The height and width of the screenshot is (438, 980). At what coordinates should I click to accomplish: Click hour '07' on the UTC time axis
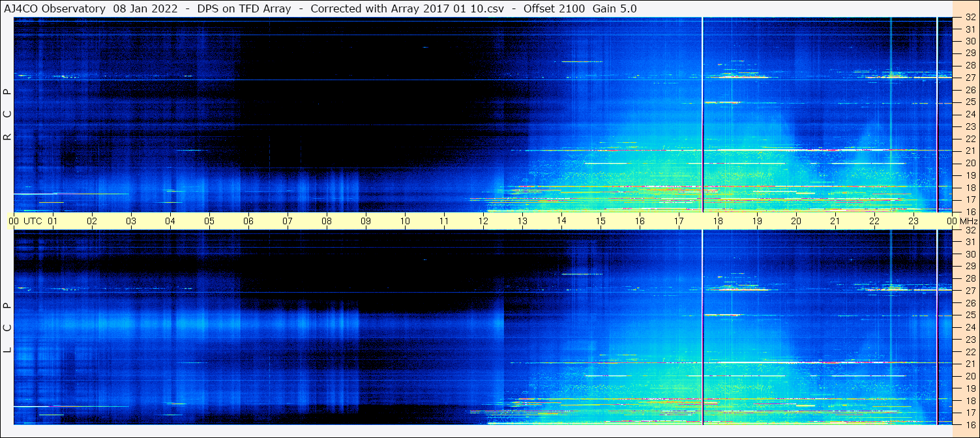click(x=288, y=221)
